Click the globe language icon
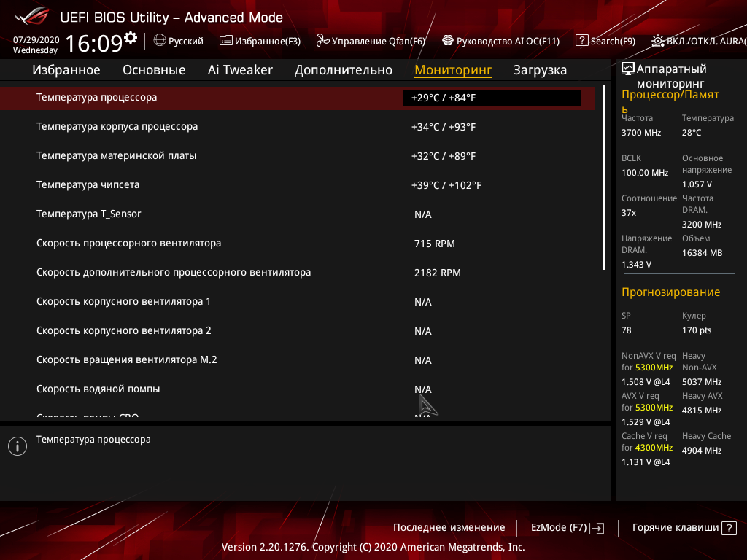This screenshot has height=560, width=747. click(160, 41)
